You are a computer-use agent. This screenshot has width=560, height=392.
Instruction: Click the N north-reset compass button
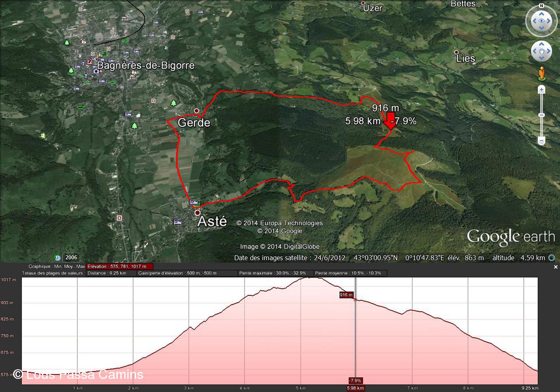coord(542,6)
